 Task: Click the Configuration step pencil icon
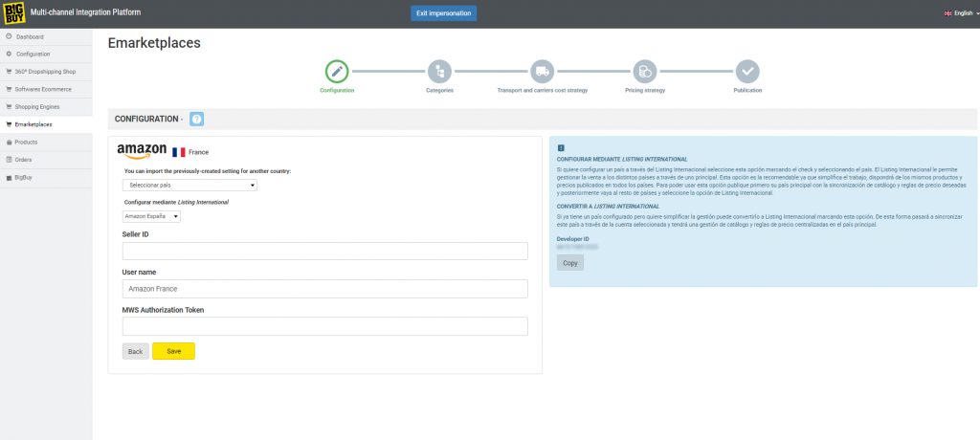click(337, 71)
